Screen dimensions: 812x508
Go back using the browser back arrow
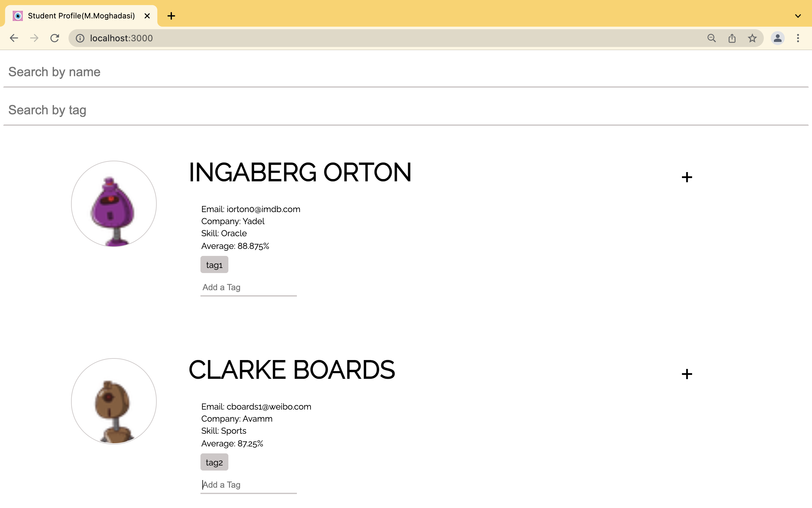click(x=14, y=38)
